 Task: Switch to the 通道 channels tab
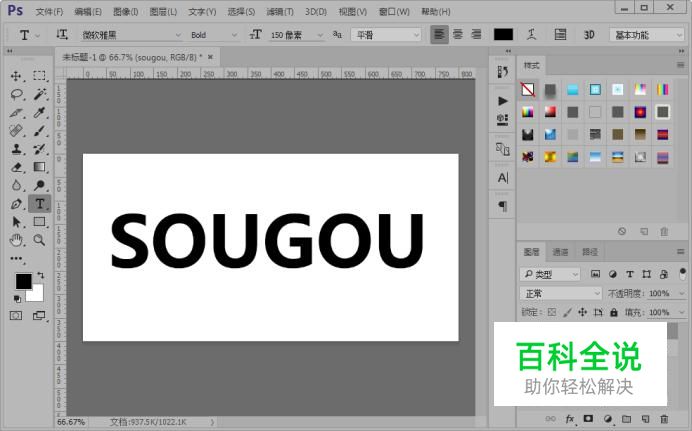(x=560, y=252)
